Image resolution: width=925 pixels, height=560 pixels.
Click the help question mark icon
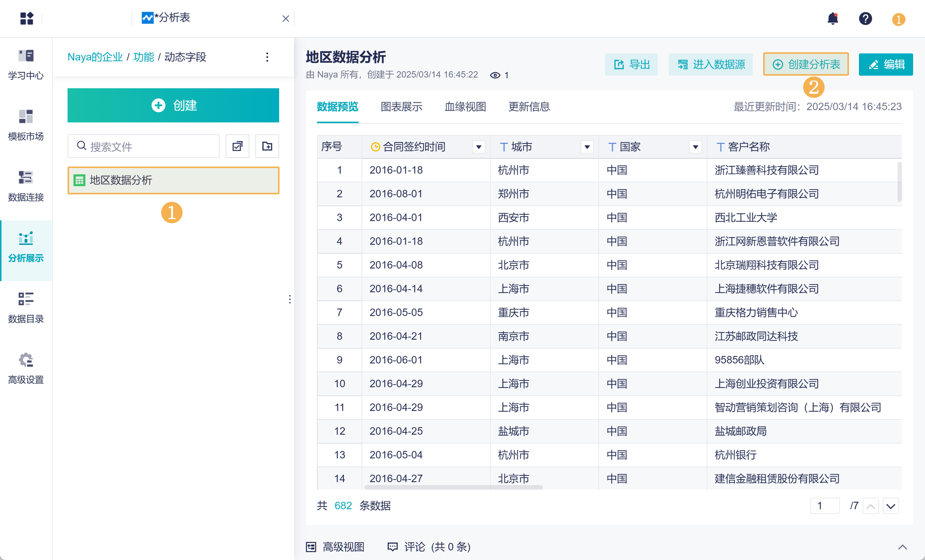(865, 19)
